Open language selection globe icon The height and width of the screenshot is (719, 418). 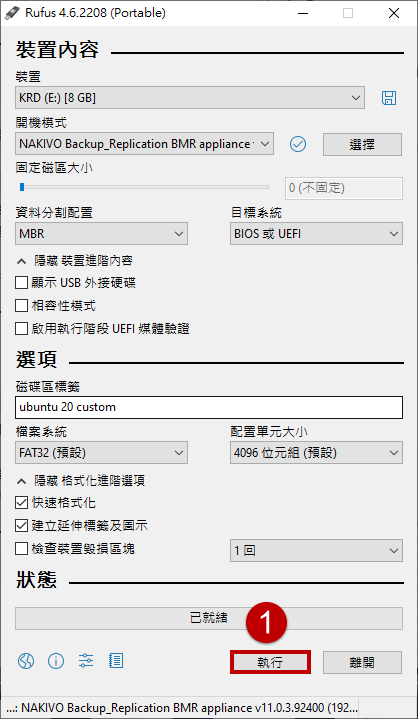tap(26, 661)
